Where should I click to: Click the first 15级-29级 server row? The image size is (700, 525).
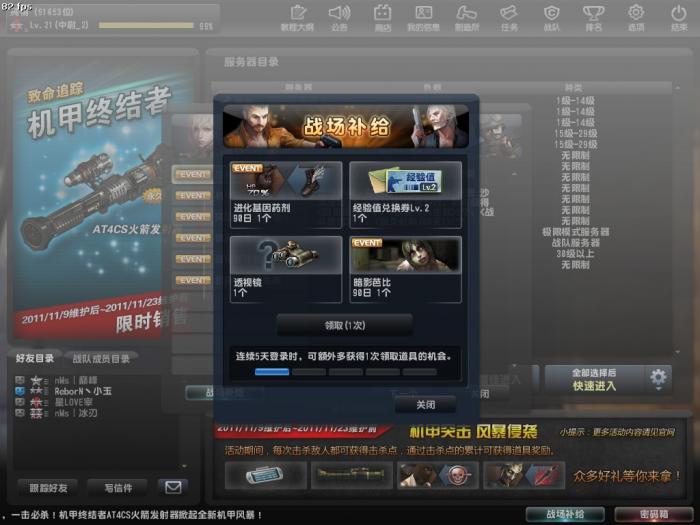(575, 133)
